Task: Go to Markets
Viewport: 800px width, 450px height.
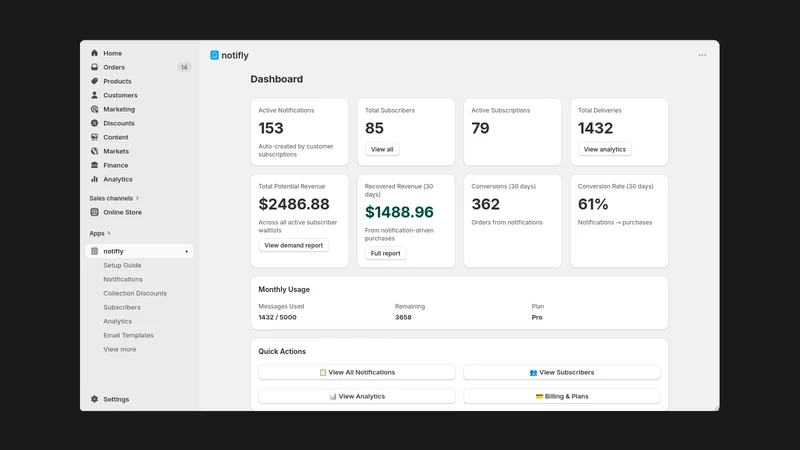Action: click(116, 151)
